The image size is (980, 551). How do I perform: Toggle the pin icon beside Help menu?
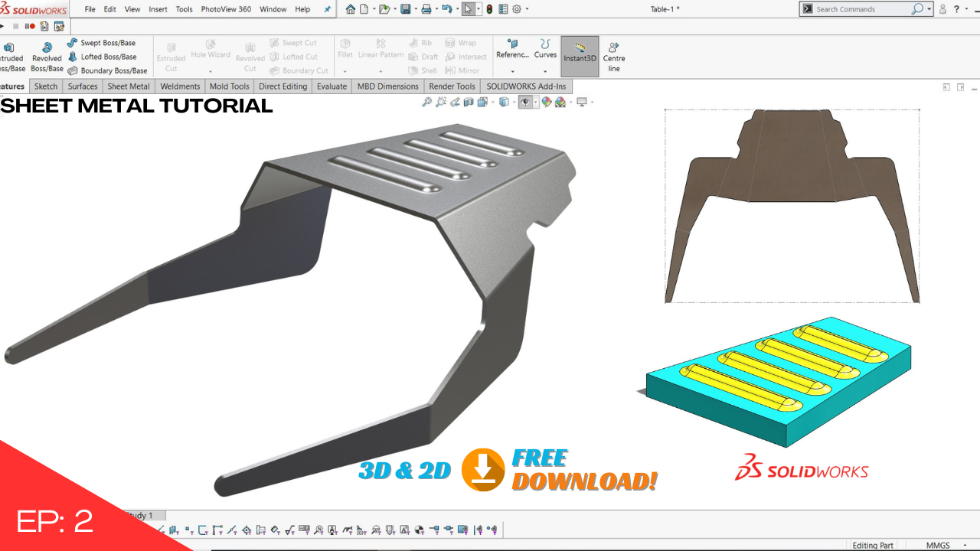tap(328, 9)
